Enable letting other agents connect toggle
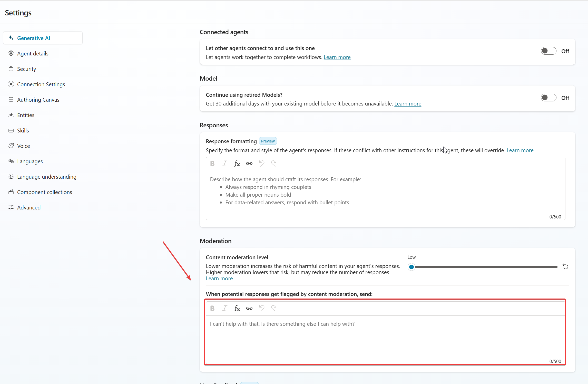The width and height of the screenshot is (588, 384). [548, 51]
